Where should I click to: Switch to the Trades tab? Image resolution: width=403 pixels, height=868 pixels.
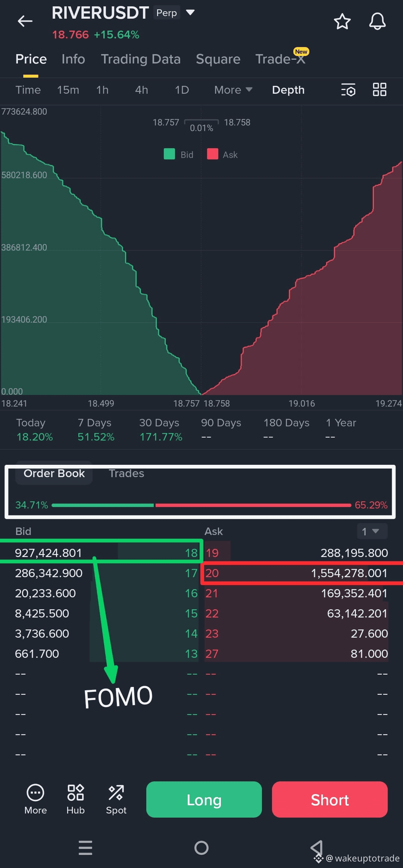tap(126, 473)
